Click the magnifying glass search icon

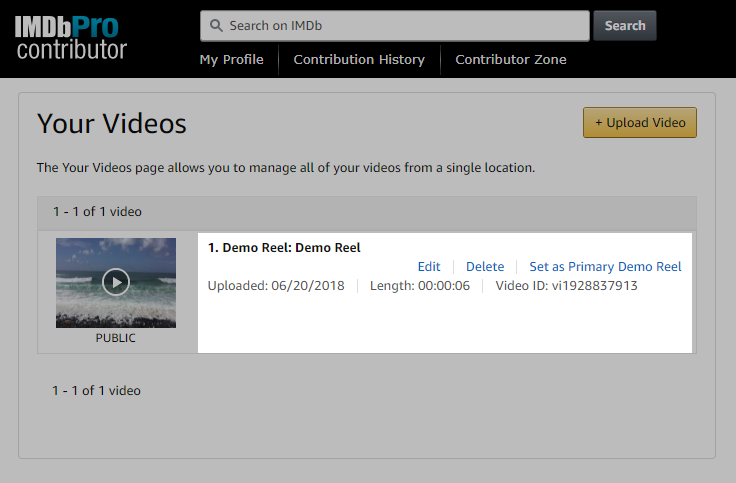click(215, 26)
